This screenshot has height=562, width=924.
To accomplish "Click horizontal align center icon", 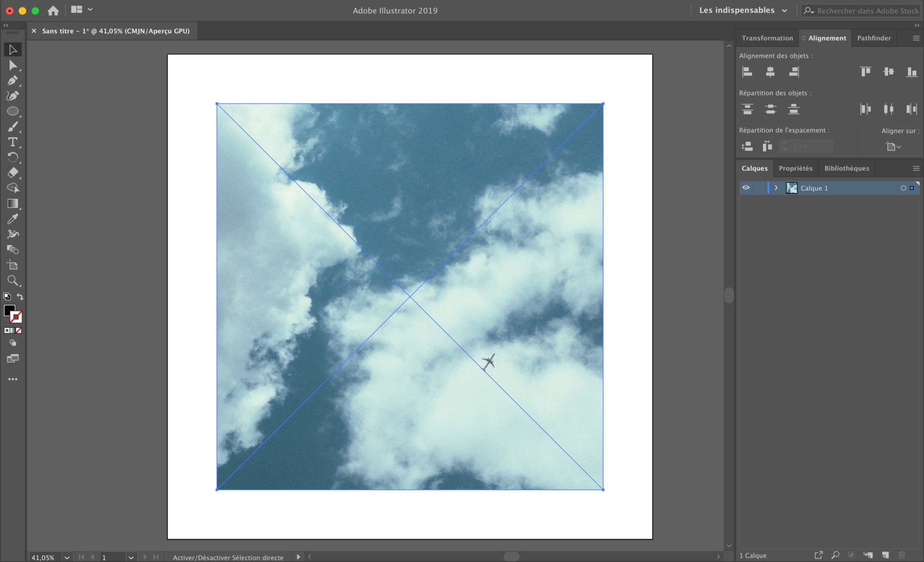I will click(770, 72).
